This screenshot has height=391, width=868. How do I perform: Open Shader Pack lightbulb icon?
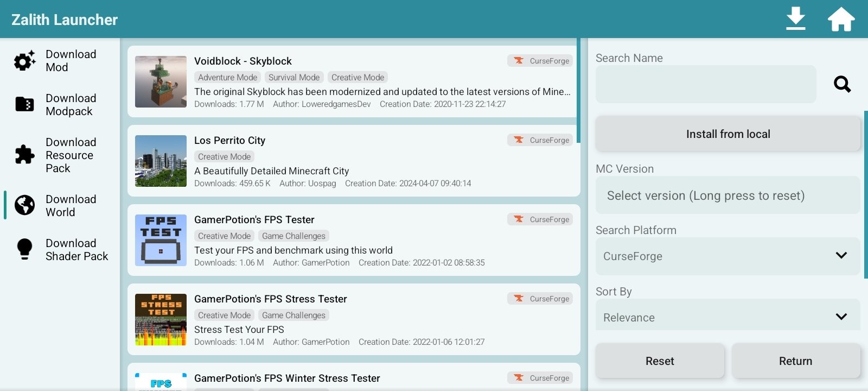[24, 249]
